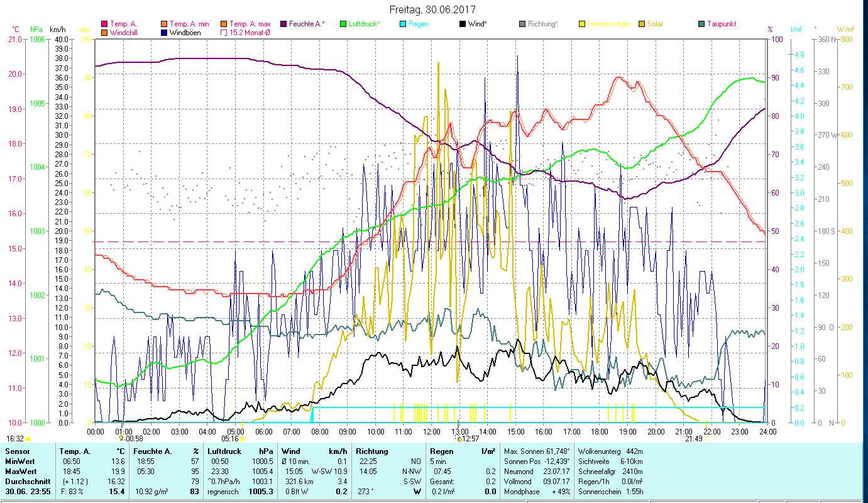
Task: Click the sunset marker at 21:49
Action: point(706,439)
